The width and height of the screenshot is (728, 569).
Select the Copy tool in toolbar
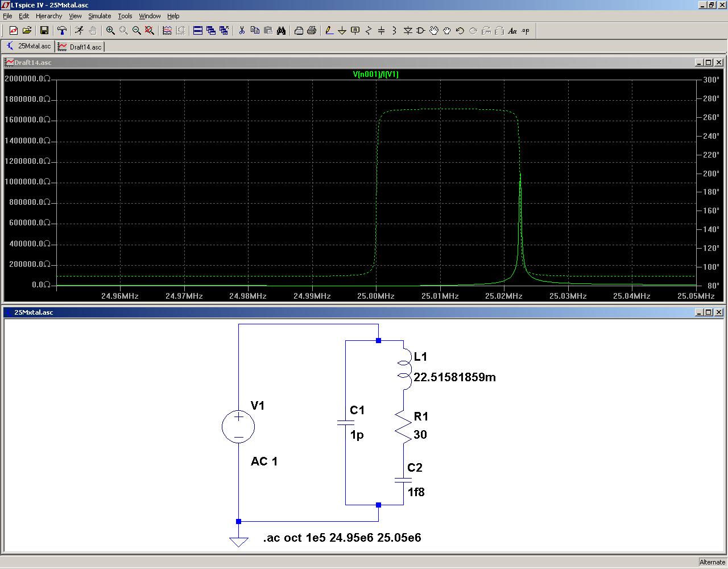[x=255, y=31]
